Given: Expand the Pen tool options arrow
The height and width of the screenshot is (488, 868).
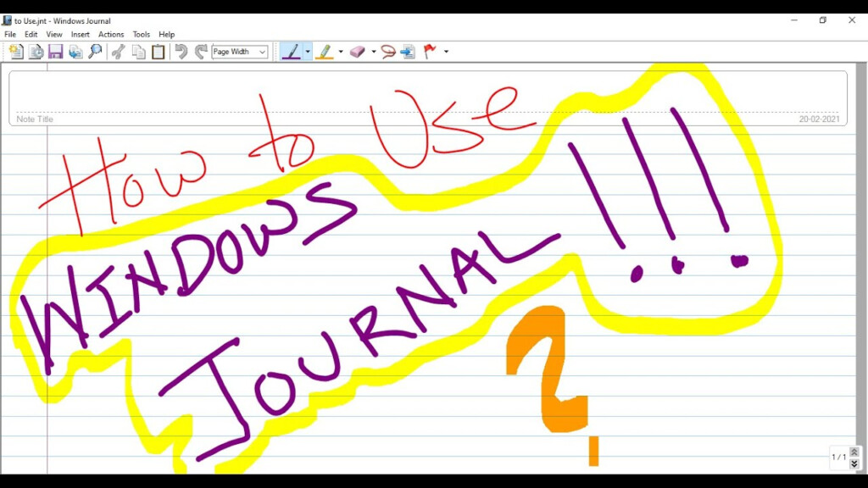Looking at the screenshot, I should pyautogui.click(x=307, y=52).
